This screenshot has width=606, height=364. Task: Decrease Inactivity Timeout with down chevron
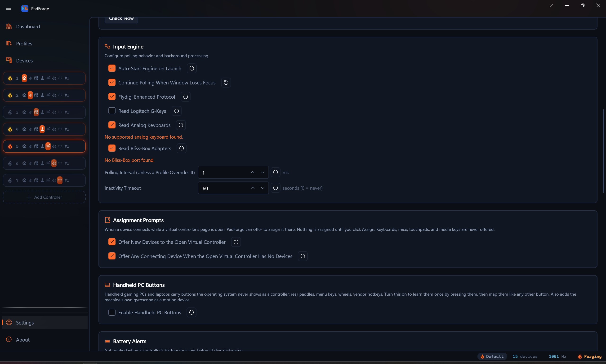click(262, 188)
